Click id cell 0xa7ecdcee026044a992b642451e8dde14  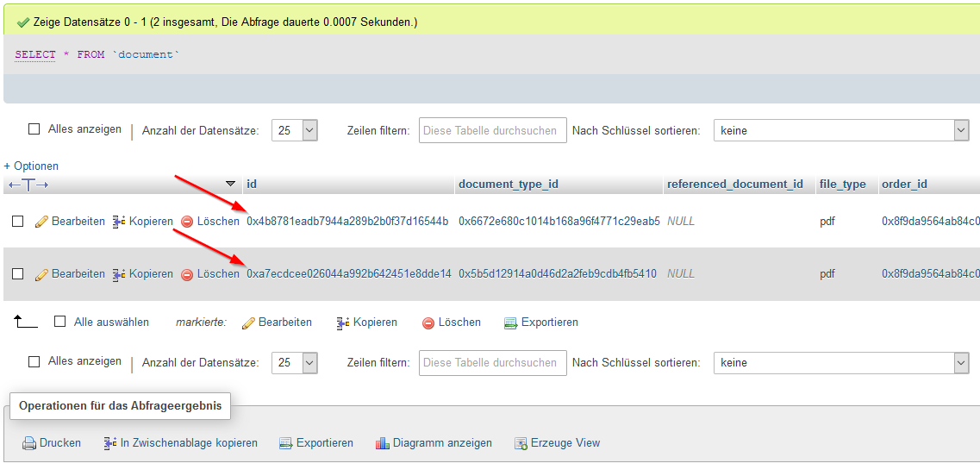[349, 274]
